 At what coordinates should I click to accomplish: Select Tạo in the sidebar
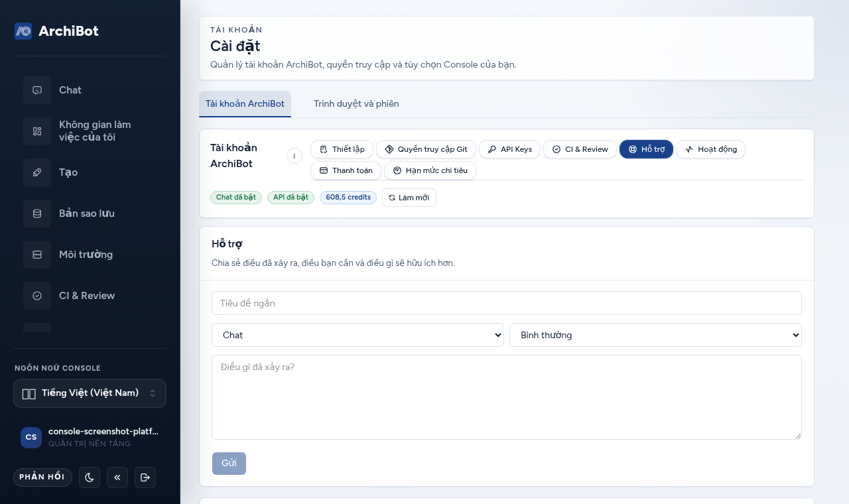[68, 172]
